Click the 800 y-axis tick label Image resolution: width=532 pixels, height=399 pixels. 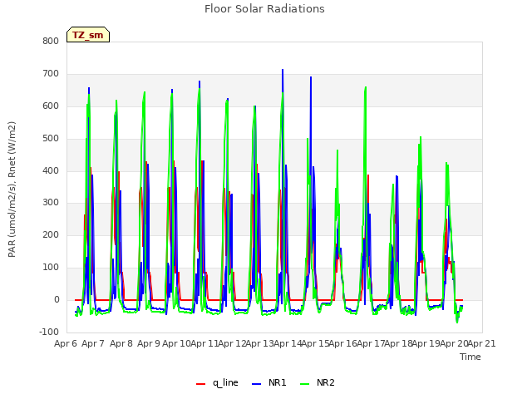click(x=51, y=41)
